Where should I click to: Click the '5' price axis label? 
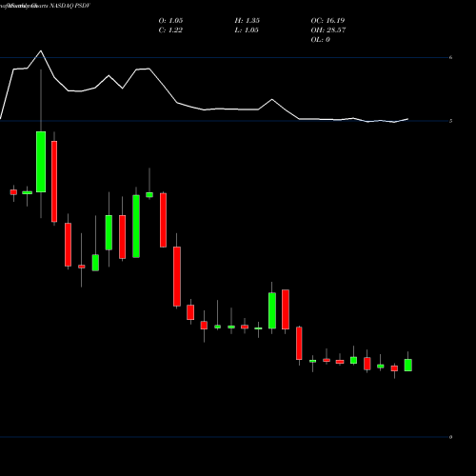(x=450, y=121)
